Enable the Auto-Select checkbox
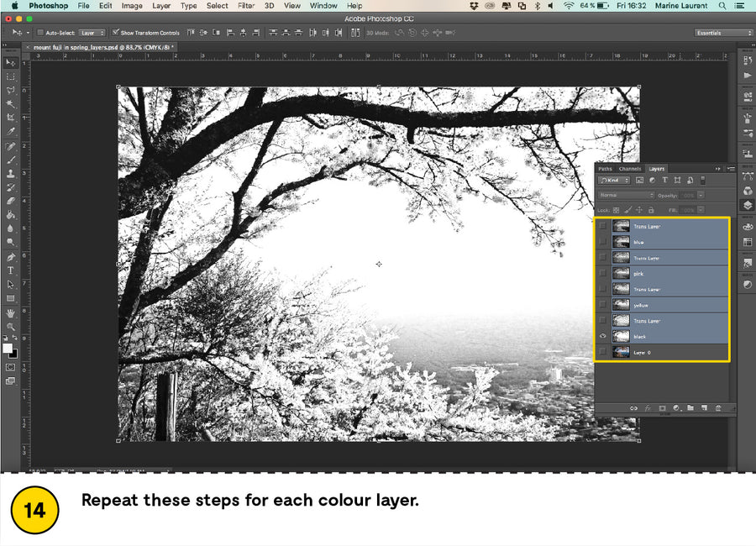756x546 pixels. pyautogui.click(x=40, y=33)
